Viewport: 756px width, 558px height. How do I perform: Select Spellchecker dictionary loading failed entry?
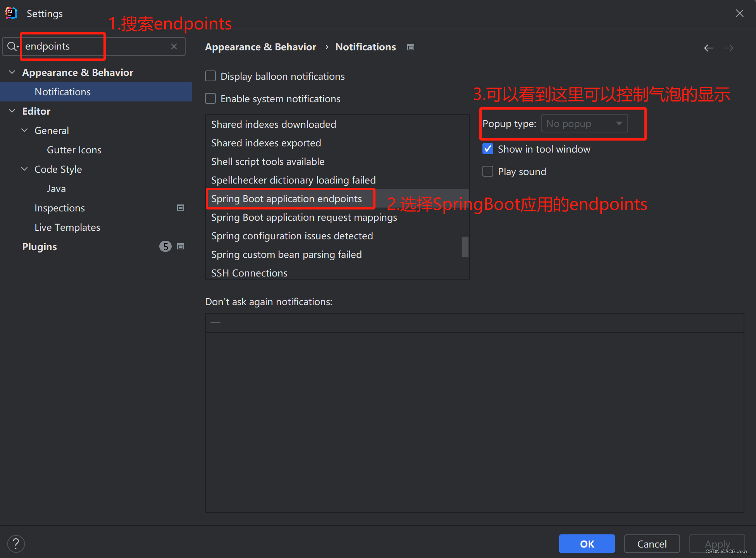(x=337, y=180)
